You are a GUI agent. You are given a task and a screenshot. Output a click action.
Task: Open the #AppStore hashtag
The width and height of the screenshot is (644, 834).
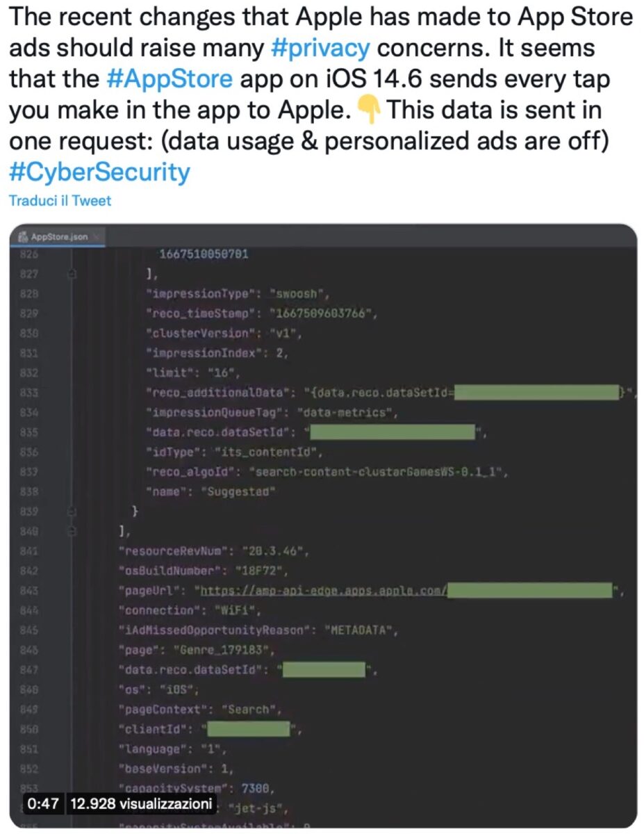[x=170, y=79]
